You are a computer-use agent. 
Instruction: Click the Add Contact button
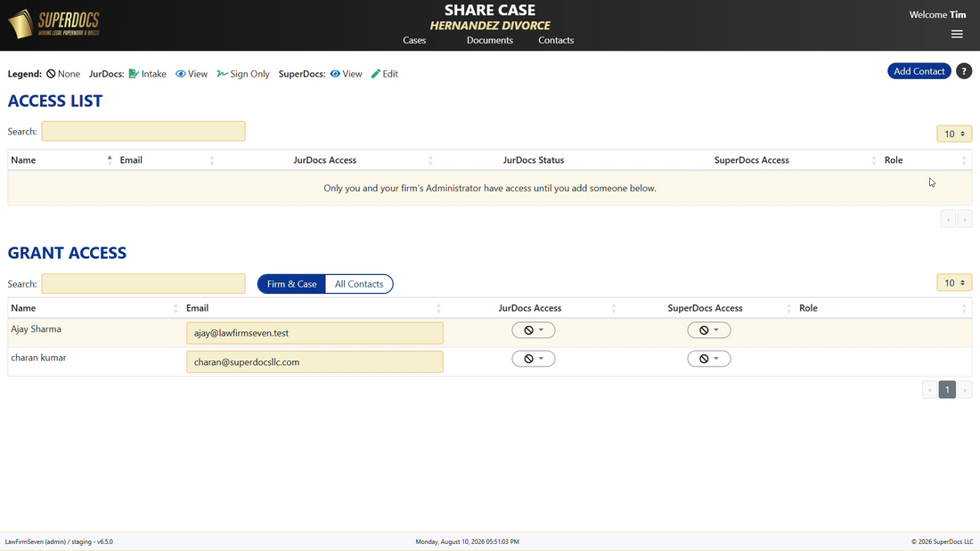[x=919, y=71]
